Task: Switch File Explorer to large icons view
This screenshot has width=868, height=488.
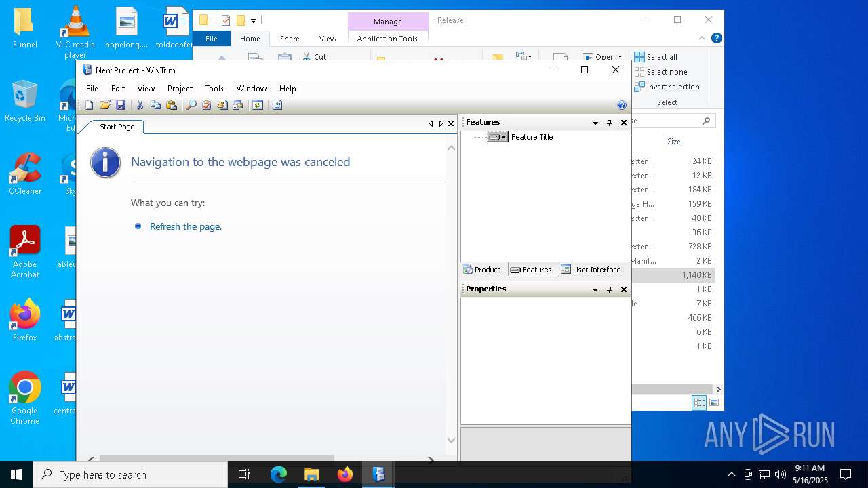Action: (x=713, y=403)
